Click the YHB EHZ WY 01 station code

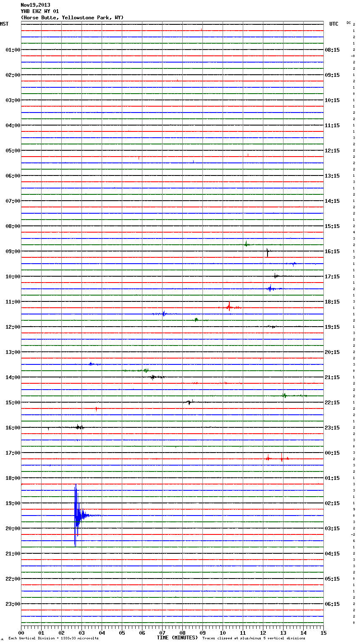pos(40,11)
